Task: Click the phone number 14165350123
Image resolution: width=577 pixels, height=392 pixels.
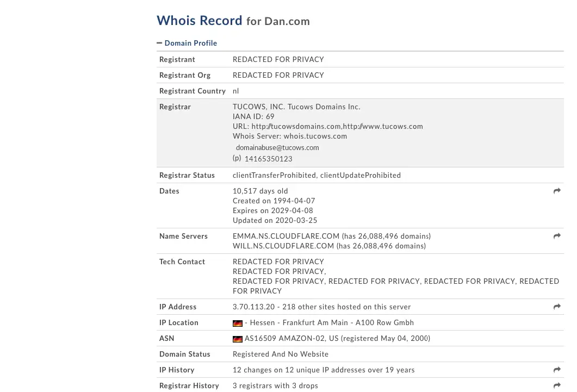Action: point(268,159)
